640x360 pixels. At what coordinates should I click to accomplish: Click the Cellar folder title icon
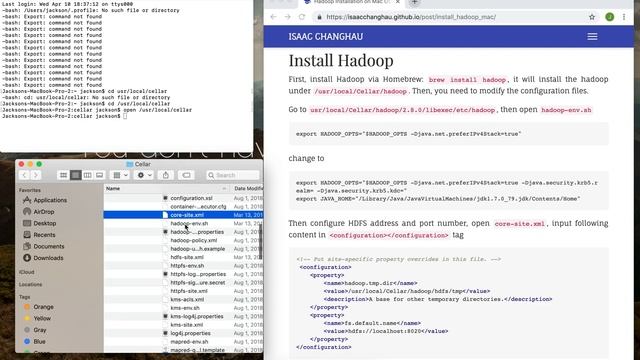click(x=130, y=164)
